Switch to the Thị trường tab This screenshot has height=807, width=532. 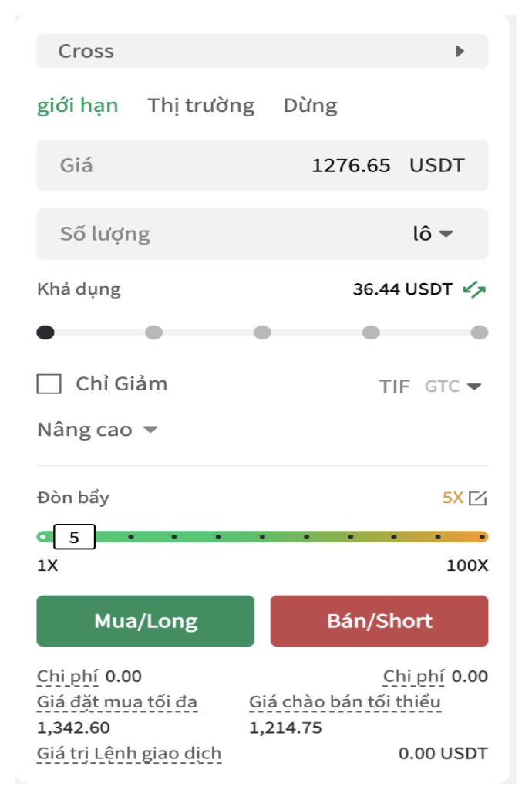(201, 106)
